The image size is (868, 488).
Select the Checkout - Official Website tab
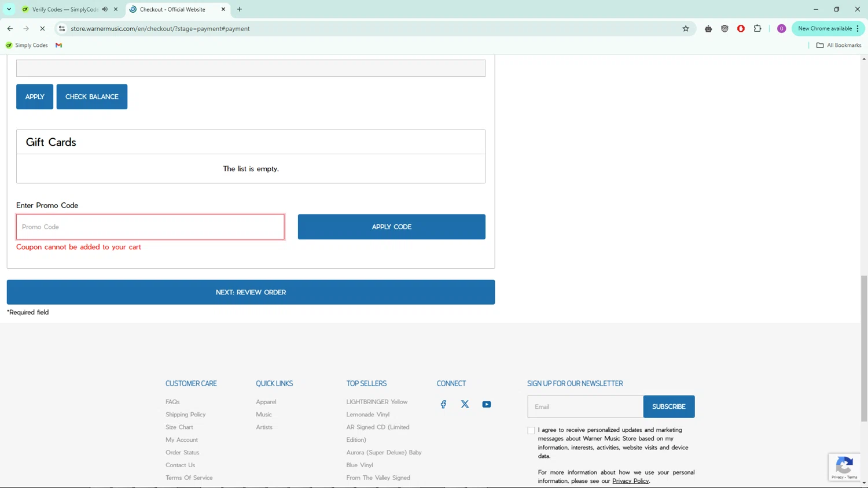[x=172, y=9]
